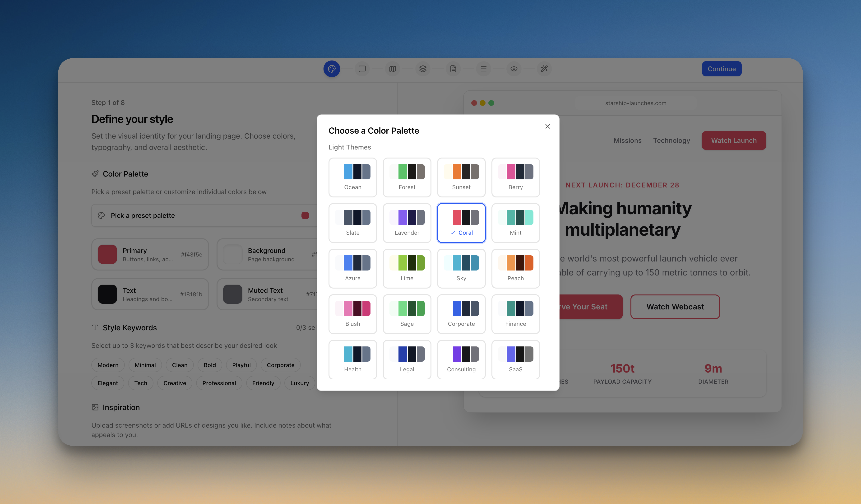Enable the "Playful" style keyword
This screenshot has width=861, height=504.
(241, 365)
